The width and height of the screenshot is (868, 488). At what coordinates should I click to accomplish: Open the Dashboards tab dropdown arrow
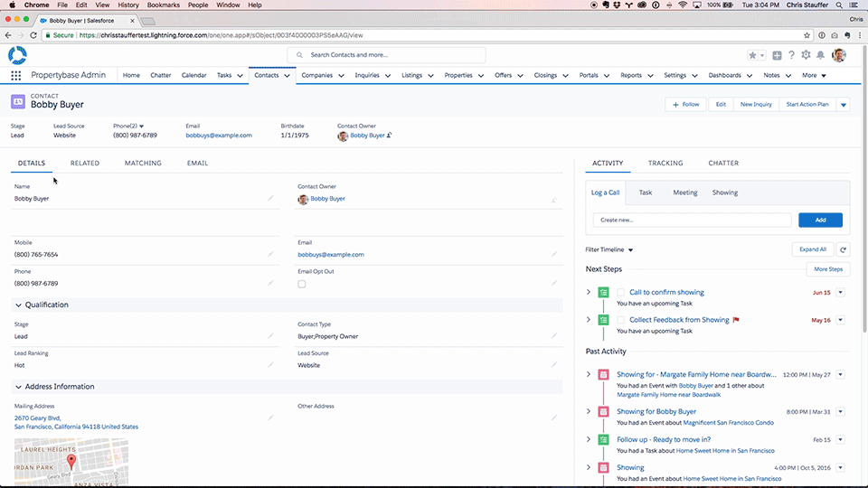(749, 76)
